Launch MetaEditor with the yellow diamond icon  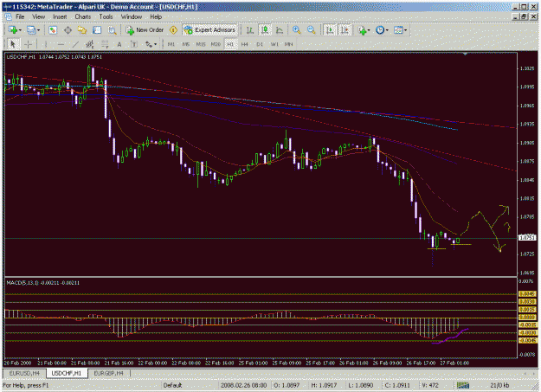click(173, 30)
